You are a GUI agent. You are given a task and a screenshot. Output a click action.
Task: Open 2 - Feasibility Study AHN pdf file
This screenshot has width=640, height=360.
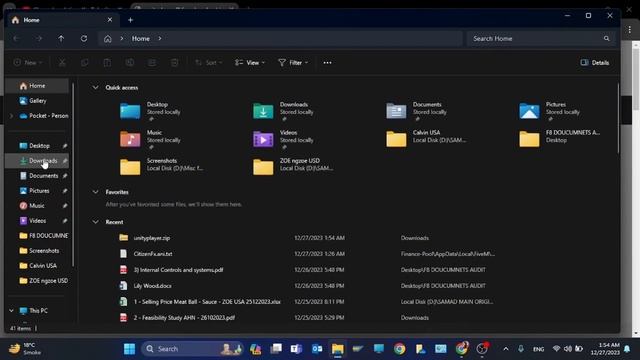(x=184, y=318)
